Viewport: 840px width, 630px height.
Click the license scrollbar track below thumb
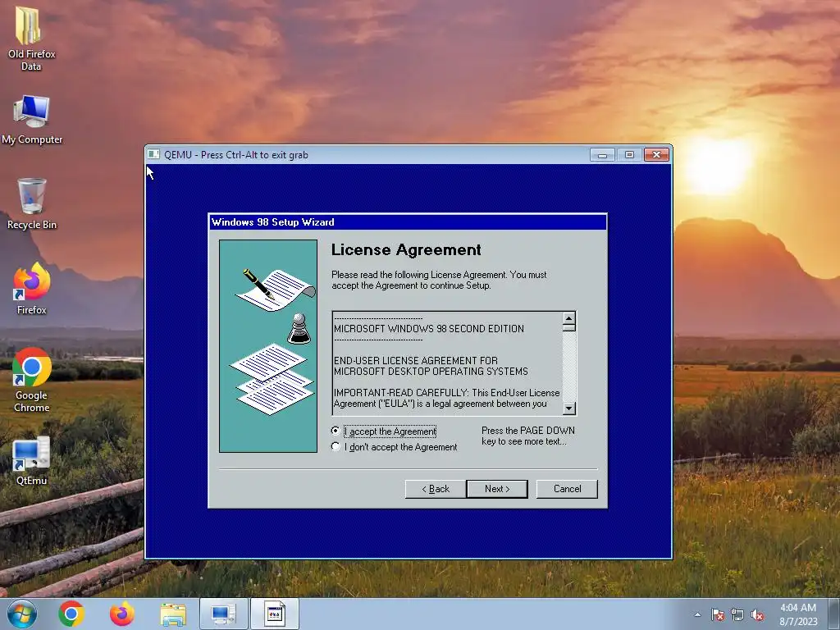[x=569, y=367]
